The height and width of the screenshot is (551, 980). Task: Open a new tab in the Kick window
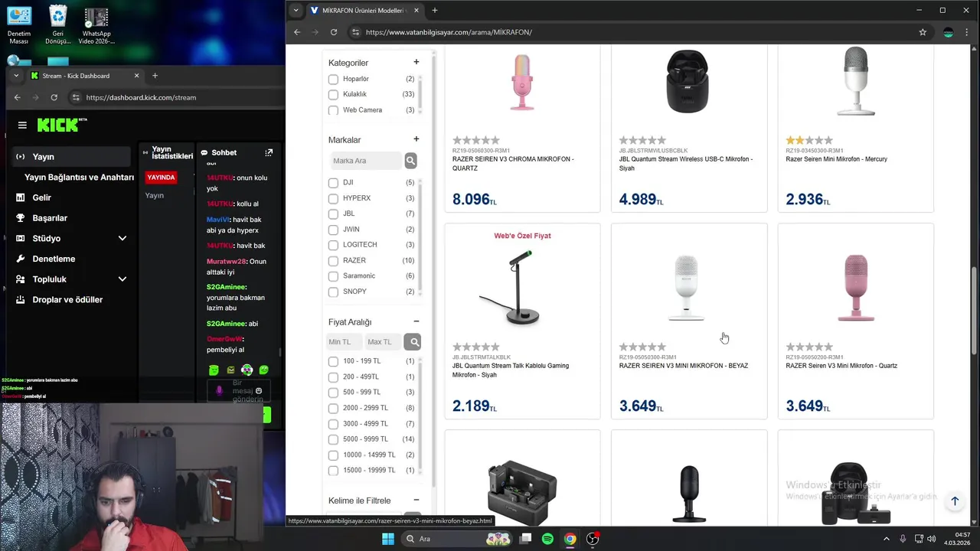point(155,76)
